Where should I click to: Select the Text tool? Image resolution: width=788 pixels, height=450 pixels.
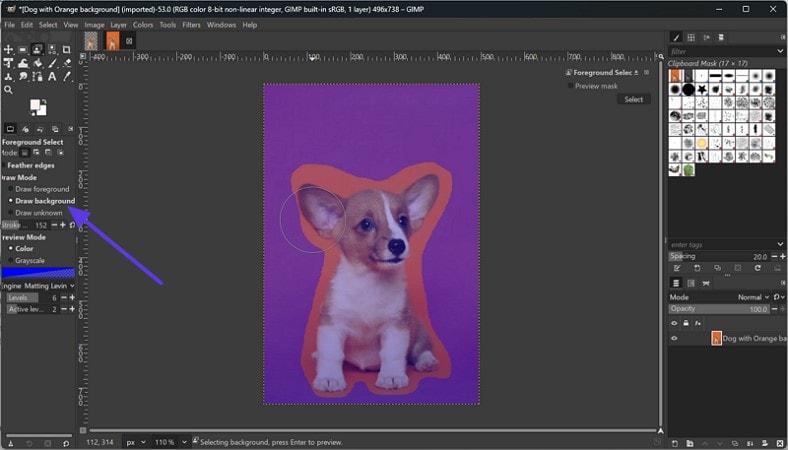[x=52, y=76]
